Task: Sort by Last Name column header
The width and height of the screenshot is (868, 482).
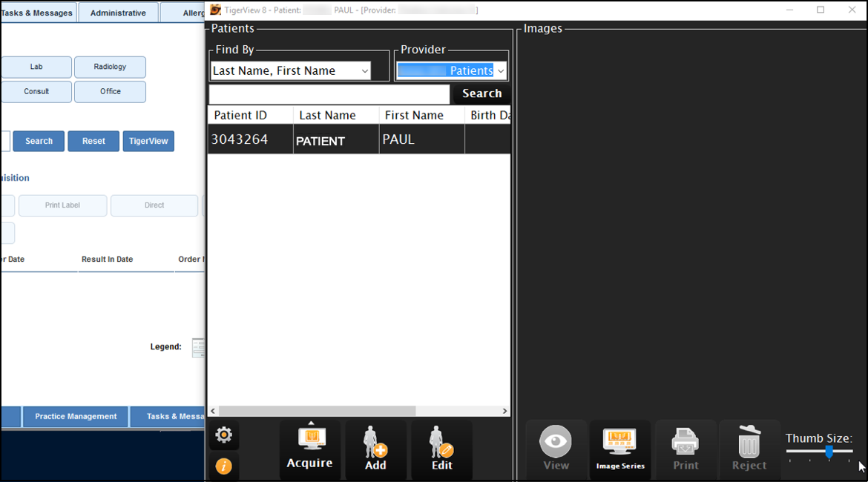Action: pos(336,115)
